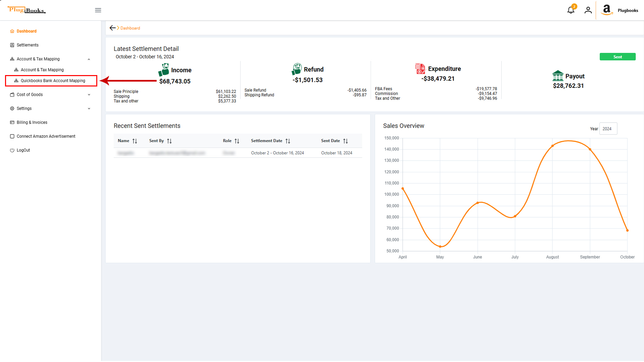This screenshot has height=362, width=644.
Task: Sort table by Name column
Action: (x=135, y=141)
